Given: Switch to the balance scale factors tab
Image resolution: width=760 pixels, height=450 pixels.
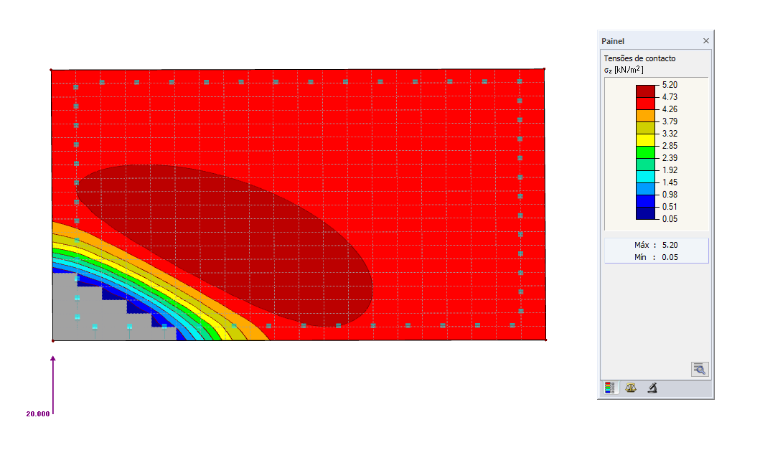Looking at the screenshot, I should (x=631, y=387).
